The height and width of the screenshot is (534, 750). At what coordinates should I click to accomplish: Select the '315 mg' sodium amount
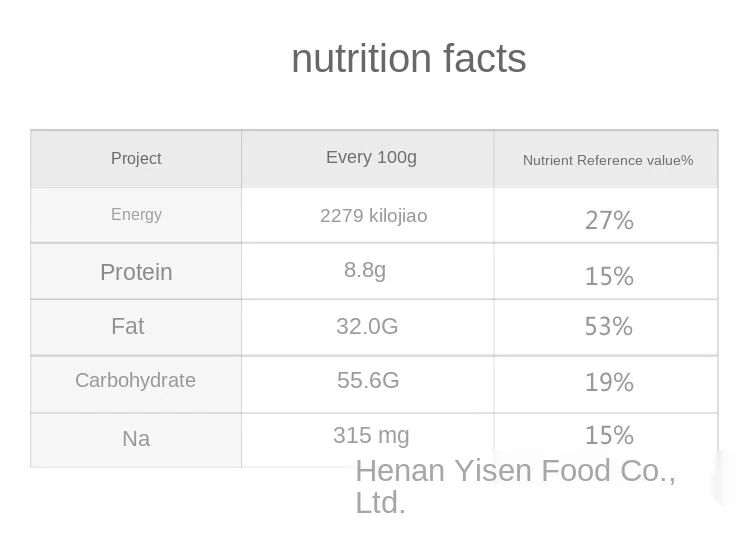click(371, 435)
